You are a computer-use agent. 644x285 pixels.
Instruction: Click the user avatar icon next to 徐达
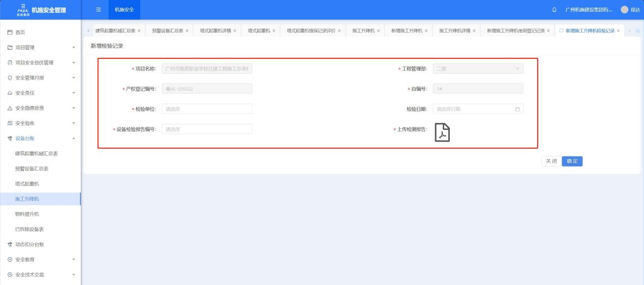[x=625, y=10]
